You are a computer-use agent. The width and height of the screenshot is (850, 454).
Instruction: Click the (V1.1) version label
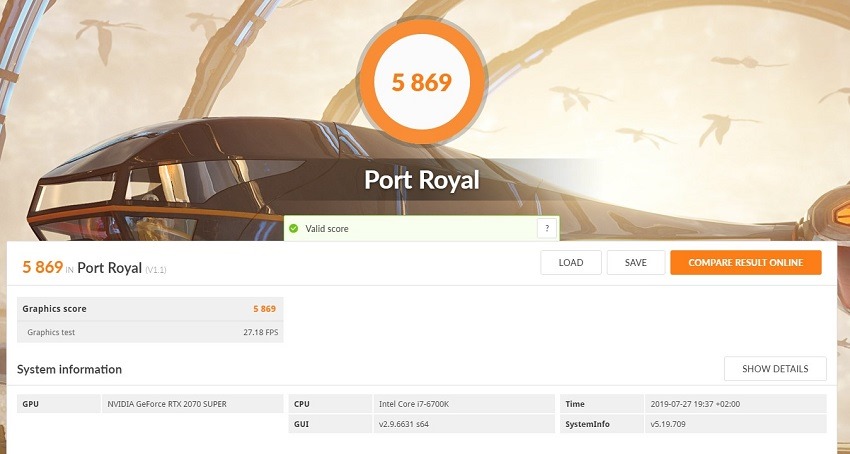(156, 270)
